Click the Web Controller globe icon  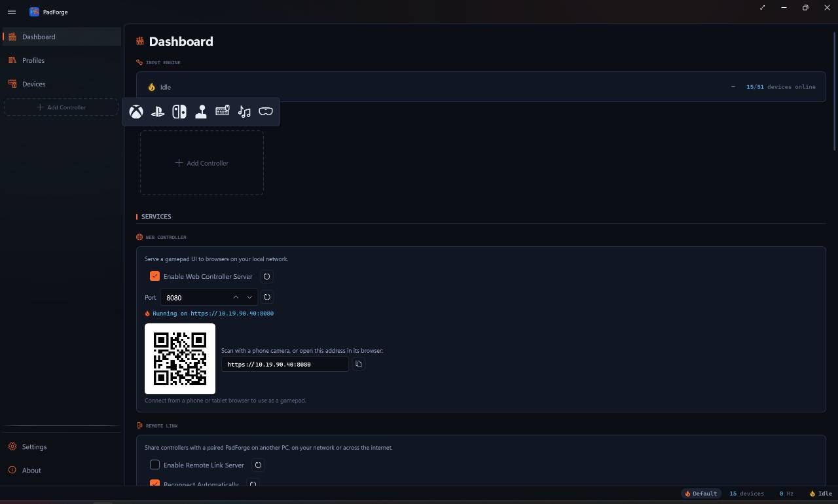pyautogui.click(x=139, y=238)
